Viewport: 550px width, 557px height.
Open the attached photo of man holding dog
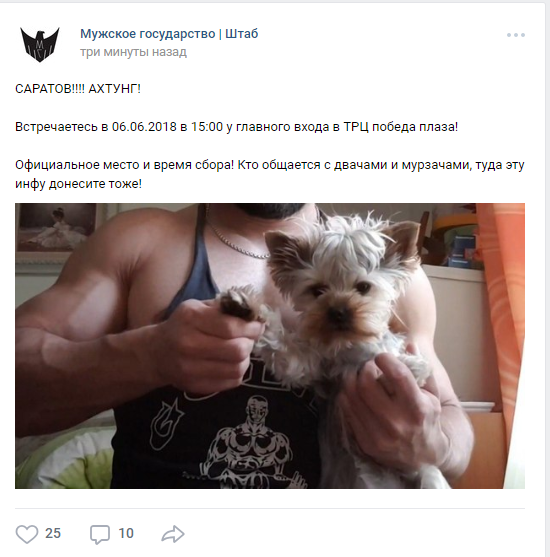270,346
